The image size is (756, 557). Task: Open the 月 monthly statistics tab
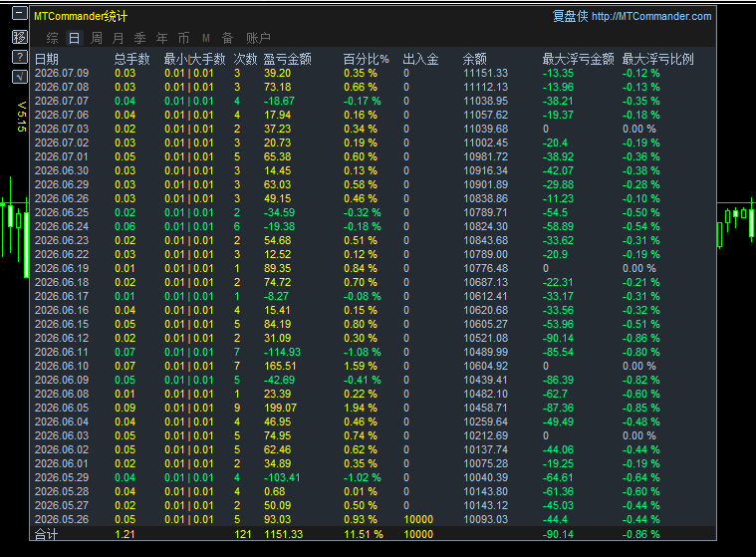click(119, 38)
